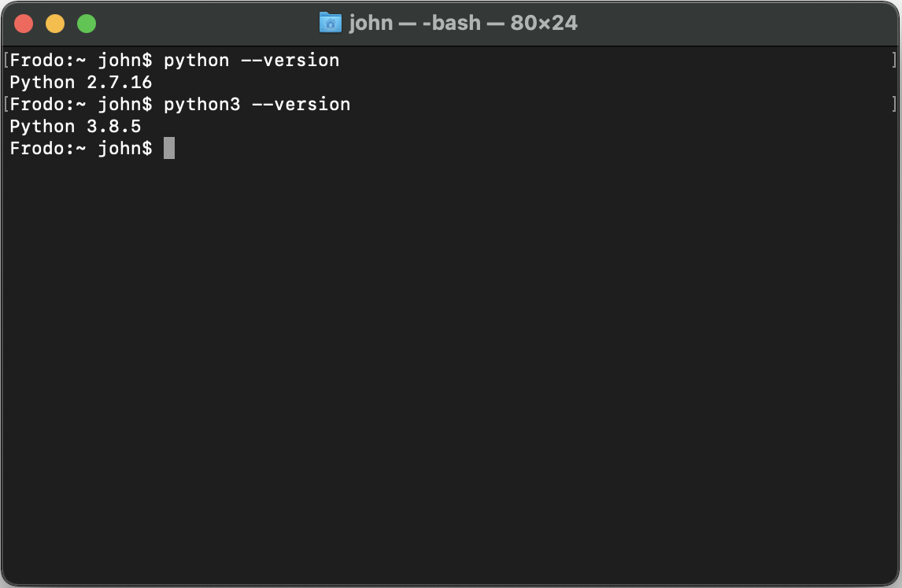This screenshot has width=902, height=588.
Task: Click the gray block cursor at the prompt
Action: (169, 148)
